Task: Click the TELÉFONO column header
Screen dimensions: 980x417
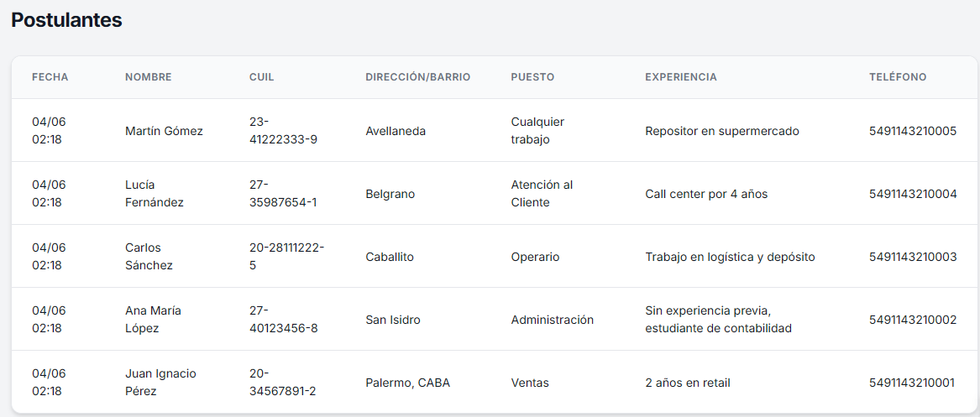Action: (898, 77)
